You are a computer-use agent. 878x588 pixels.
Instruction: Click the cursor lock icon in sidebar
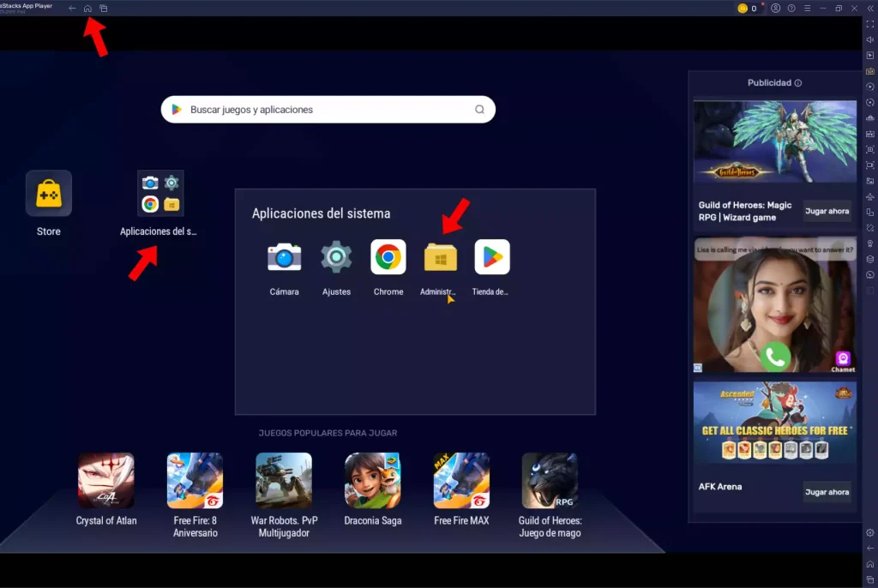pyautogui.click(x=870, y=56)
